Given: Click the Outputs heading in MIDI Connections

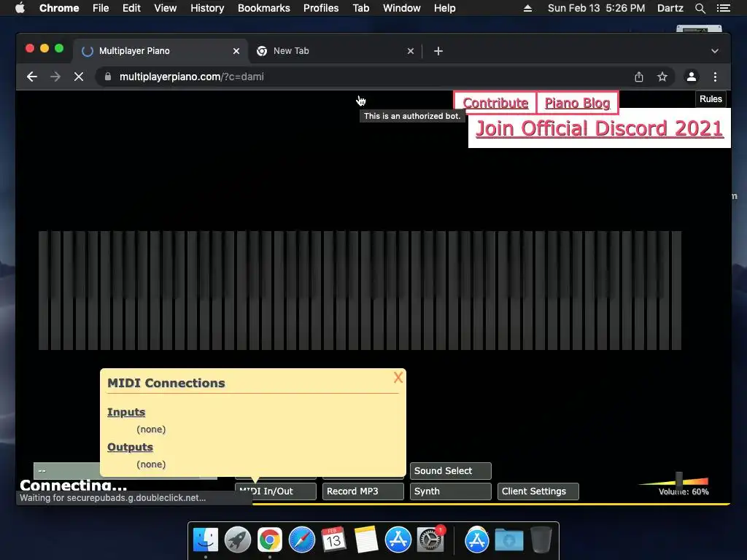Looking at the screenshot, I should coord(130,447).
